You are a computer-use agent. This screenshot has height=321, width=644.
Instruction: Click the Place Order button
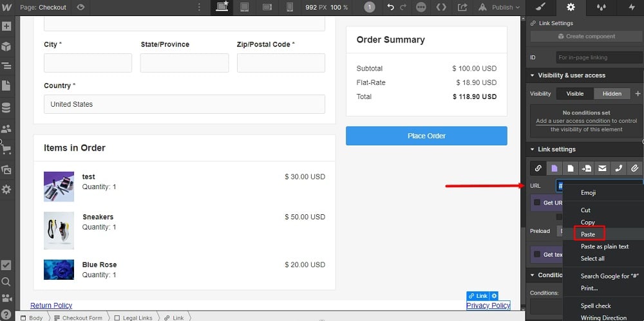point(426,136)
